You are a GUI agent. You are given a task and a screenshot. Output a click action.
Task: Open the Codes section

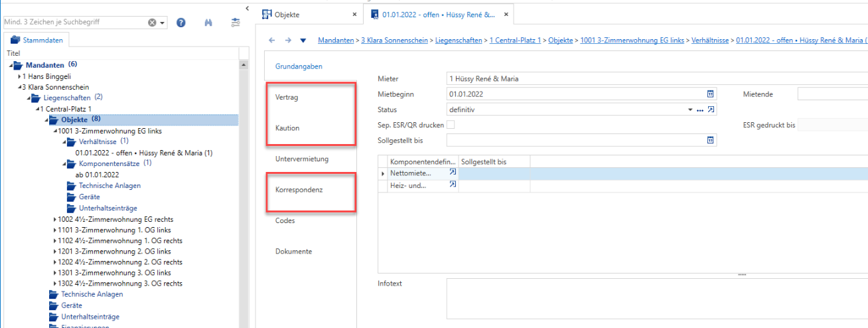[x=285, y=220]
